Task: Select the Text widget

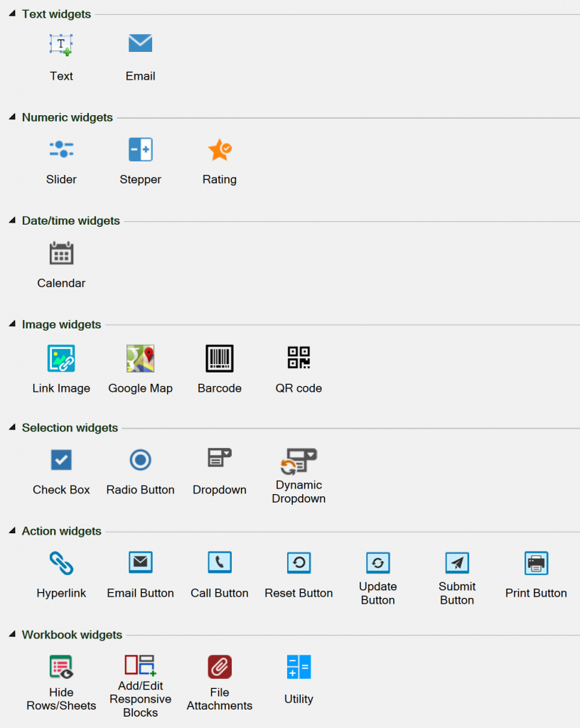Action: click(x=61, y=44)
